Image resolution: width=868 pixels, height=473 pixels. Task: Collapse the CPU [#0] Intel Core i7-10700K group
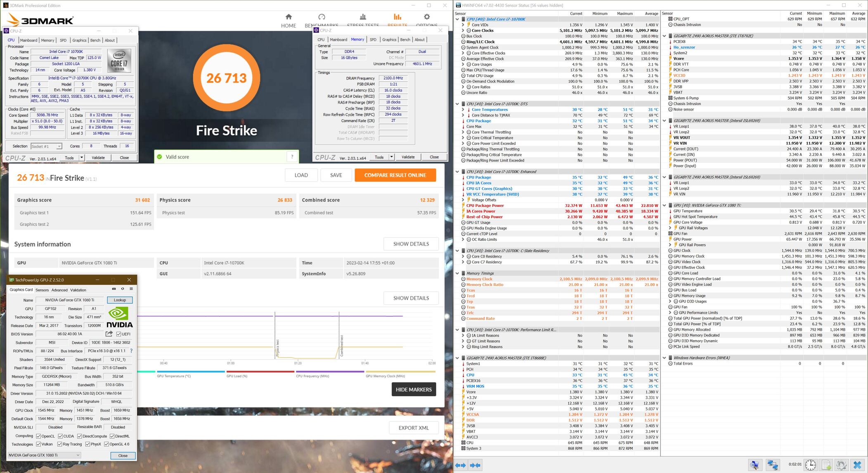pyautogui.click(x=457, y=19)
